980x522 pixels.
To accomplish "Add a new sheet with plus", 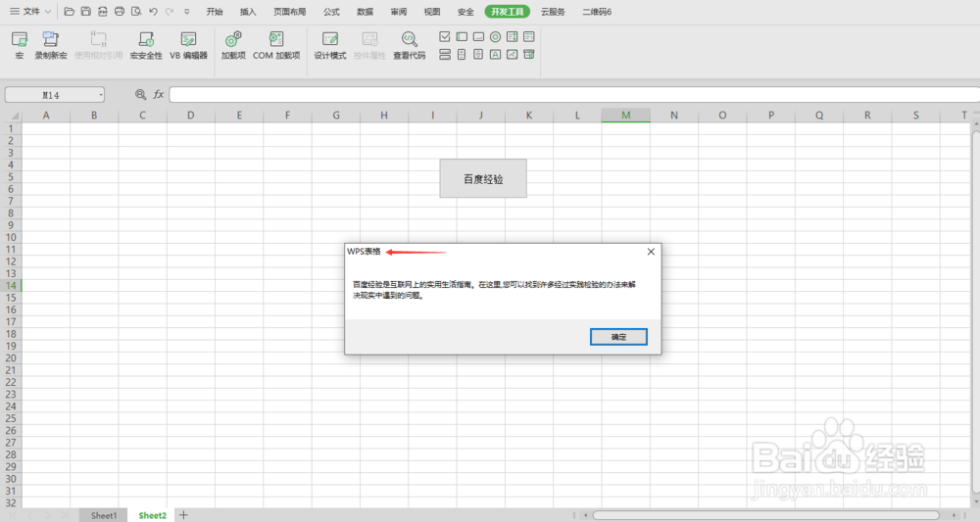I will (183, 515).
